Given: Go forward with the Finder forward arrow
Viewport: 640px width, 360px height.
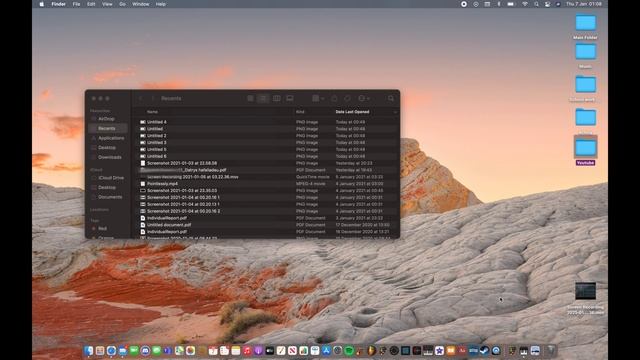Looking at the screenshot, I should tap(153, 98).
